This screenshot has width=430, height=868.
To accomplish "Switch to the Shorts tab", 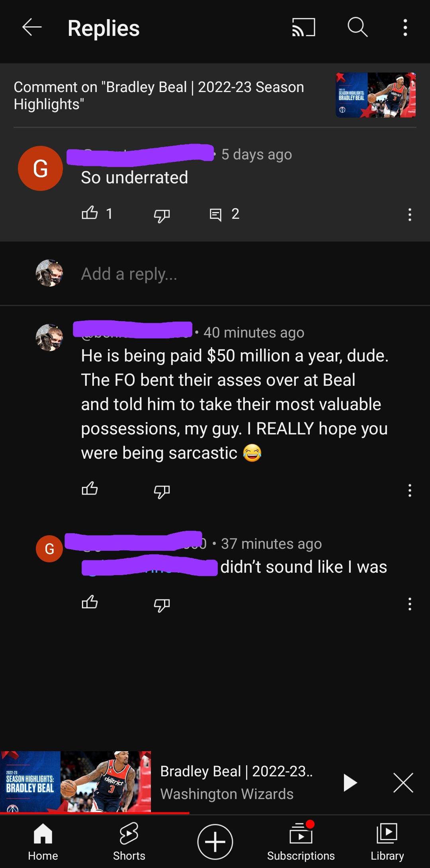I will click(x=129, y=841).
